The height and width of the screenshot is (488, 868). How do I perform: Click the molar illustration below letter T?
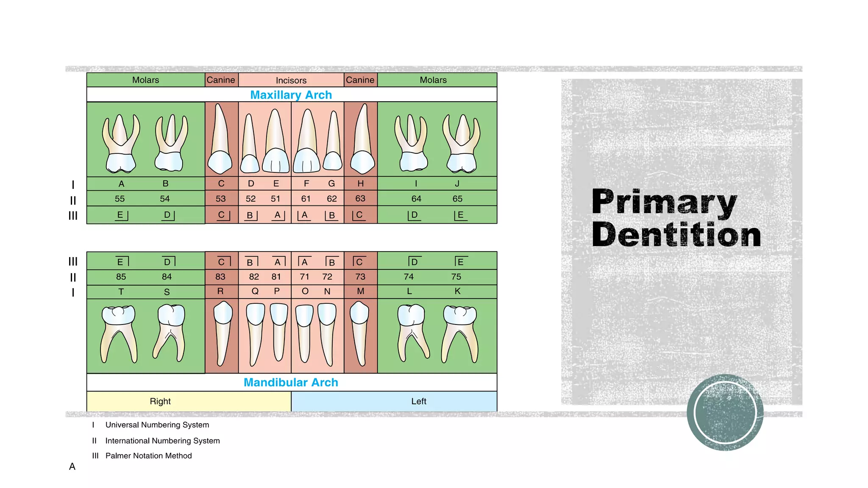[x=119, y=335]
